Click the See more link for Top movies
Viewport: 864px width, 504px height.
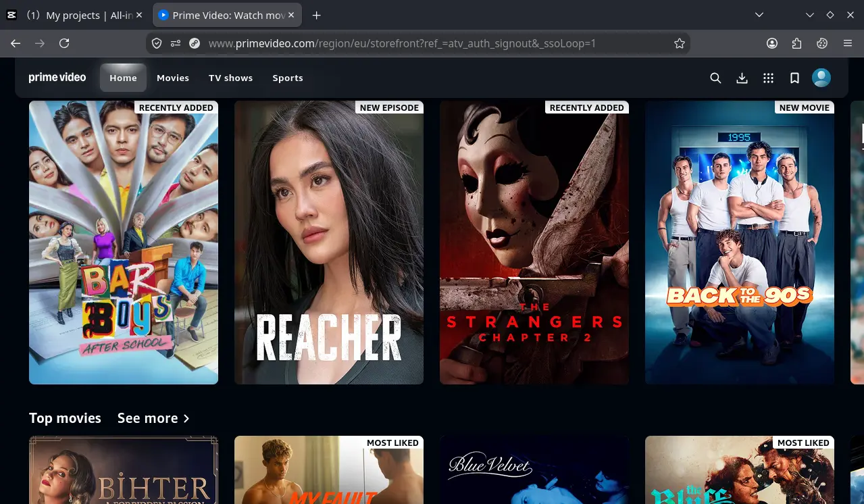[153, 418]
